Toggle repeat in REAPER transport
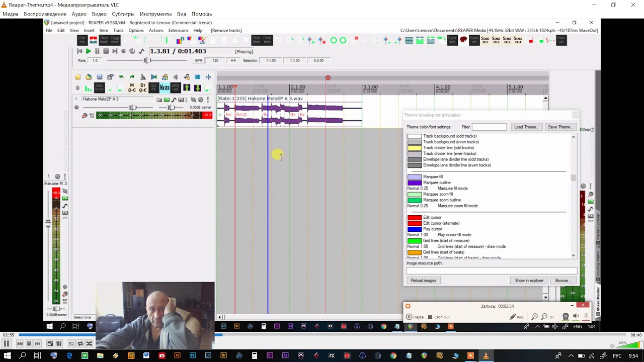The width and height of the screenshot is (644, 362). 132,51
